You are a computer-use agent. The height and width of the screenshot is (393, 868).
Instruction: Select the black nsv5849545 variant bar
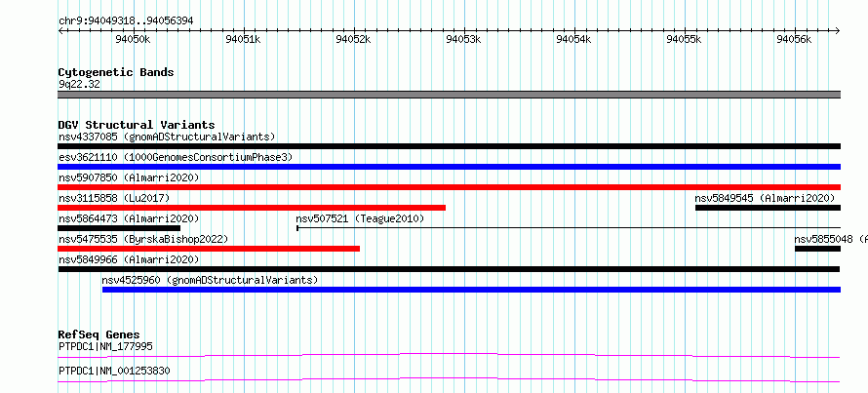pyautogui.click(x=768, y=208)
